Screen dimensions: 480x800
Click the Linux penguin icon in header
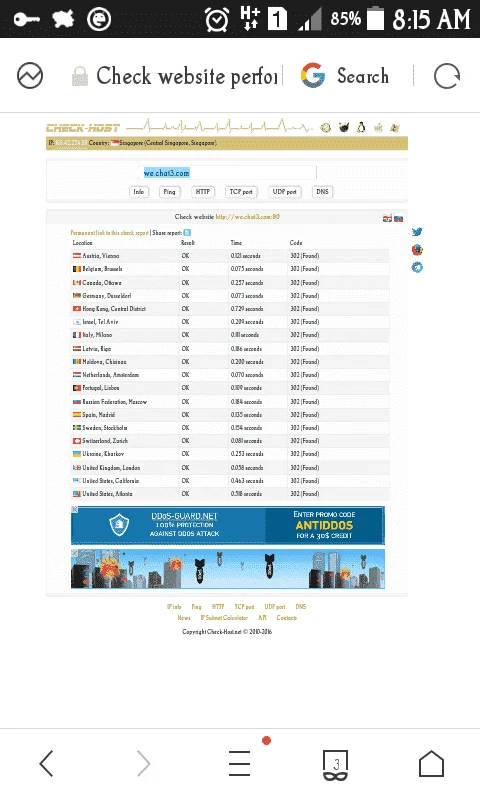point(361,127)
